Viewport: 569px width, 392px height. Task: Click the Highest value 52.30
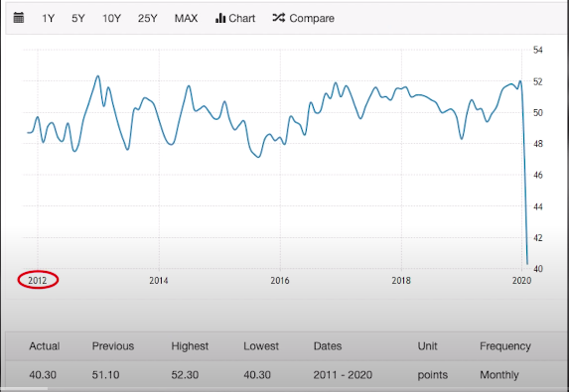click(185, 374)
